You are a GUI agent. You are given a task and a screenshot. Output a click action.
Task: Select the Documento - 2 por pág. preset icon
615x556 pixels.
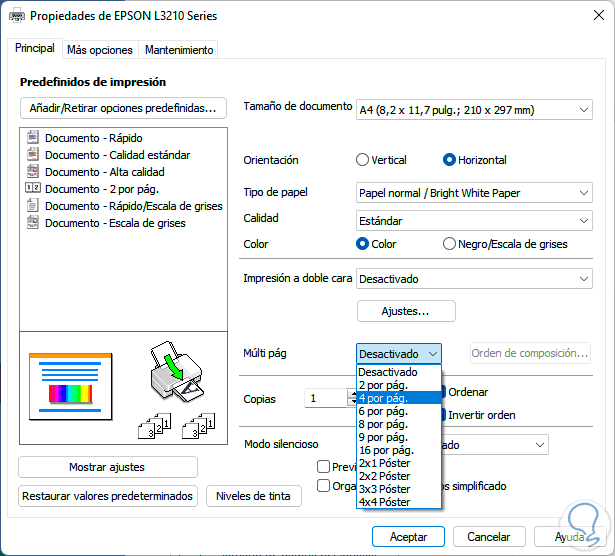33,188
